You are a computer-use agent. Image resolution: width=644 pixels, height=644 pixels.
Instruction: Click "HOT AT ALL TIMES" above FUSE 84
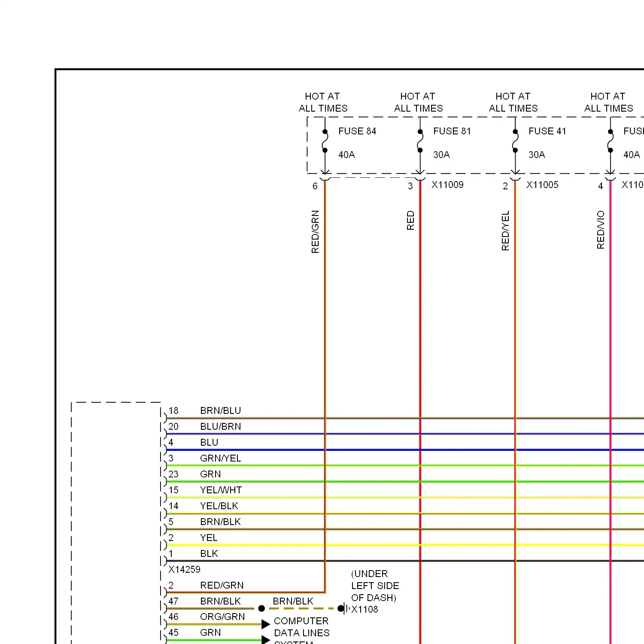tap(323, 102)
